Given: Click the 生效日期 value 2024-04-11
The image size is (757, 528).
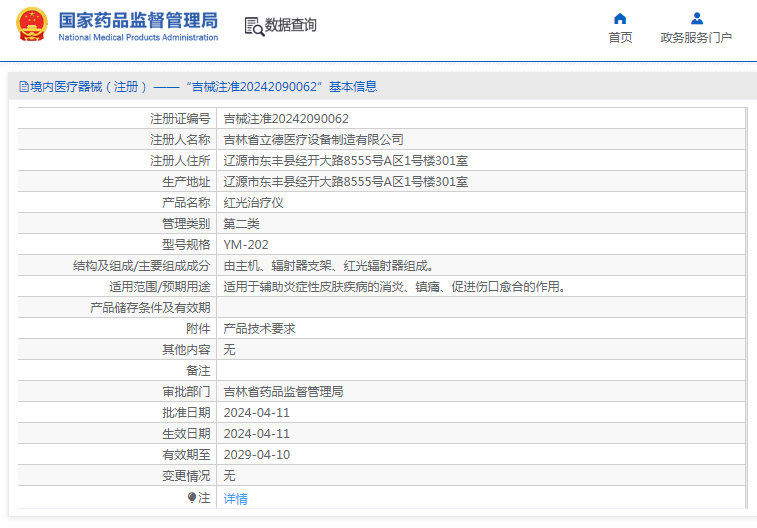Looking at the screenshot, I should [256, 434].
